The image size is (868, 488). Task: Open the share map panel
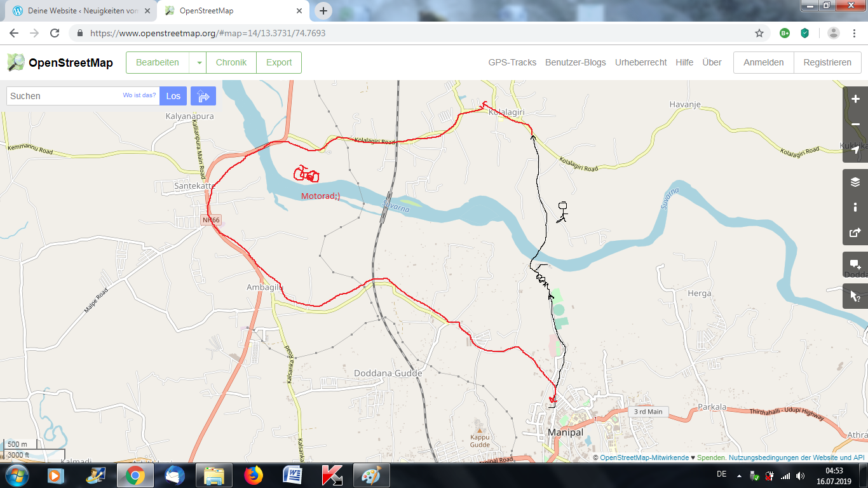(x=855, y=233)
